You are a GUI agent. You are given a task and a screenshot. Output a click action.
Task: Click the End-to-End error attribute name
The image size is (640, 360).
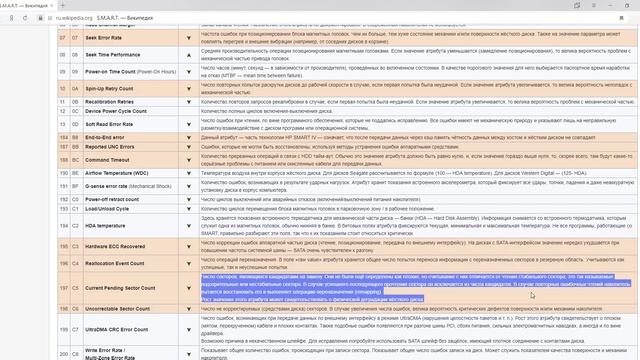coord(104,138)
